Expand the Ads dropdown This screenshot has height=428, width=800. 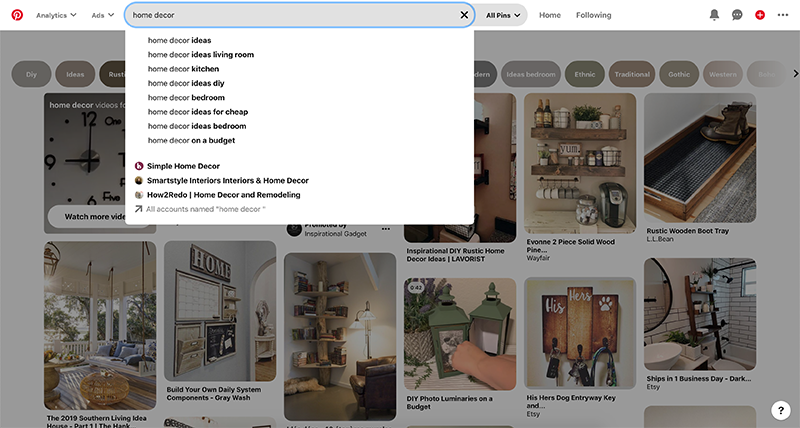(x=103, y=15)
